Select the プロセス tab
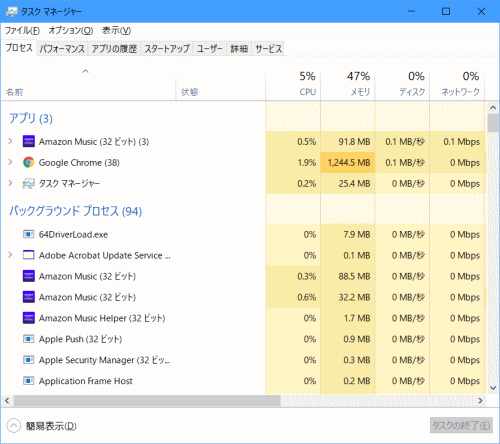The height and width of the screenshot is (444, 500). click(x=19, y=48)
